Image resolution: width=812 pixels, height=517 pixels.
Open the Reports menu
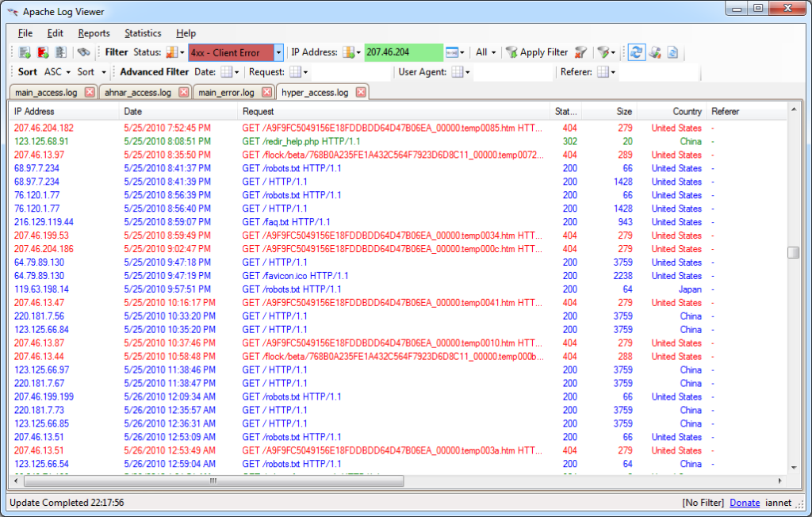(94, 33)
